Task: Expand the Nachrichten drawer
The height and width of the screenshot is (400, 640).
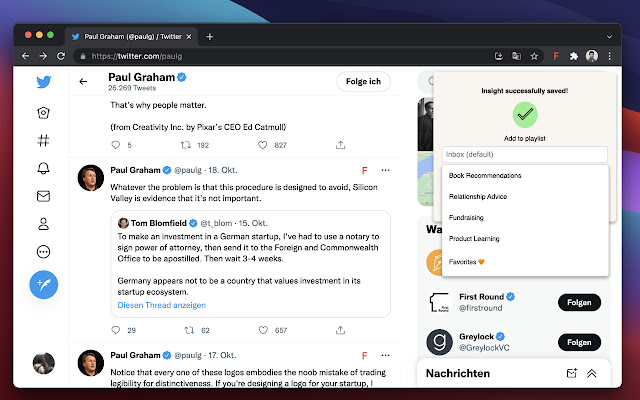Action: click(x=592, y=373)
